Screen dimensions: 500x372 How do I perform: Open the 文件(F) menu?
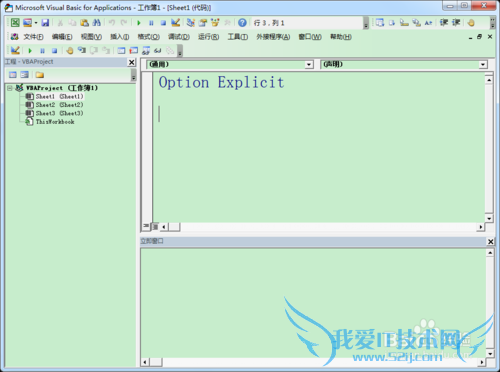coord(33,37)
